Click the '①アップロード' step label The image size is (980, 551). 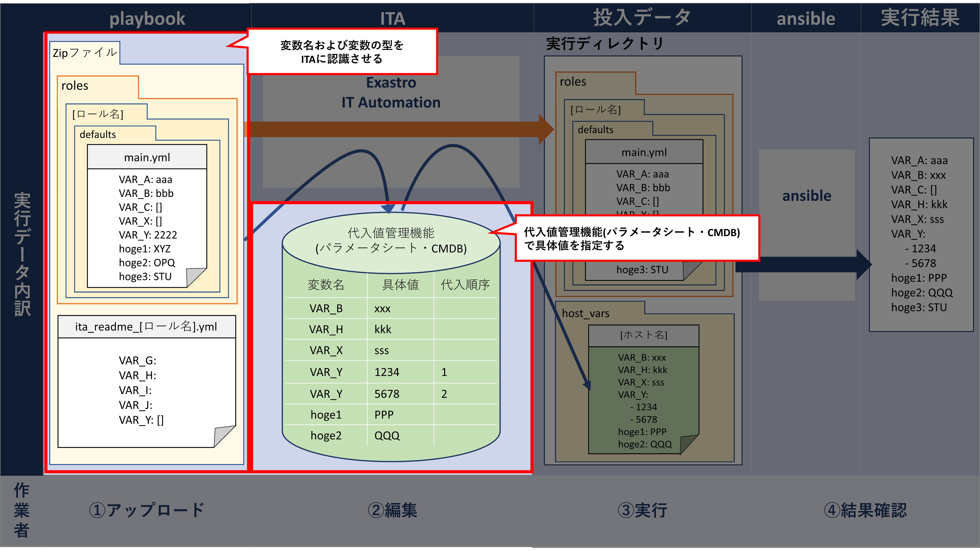pyautogui.click(x=147, y=510)
